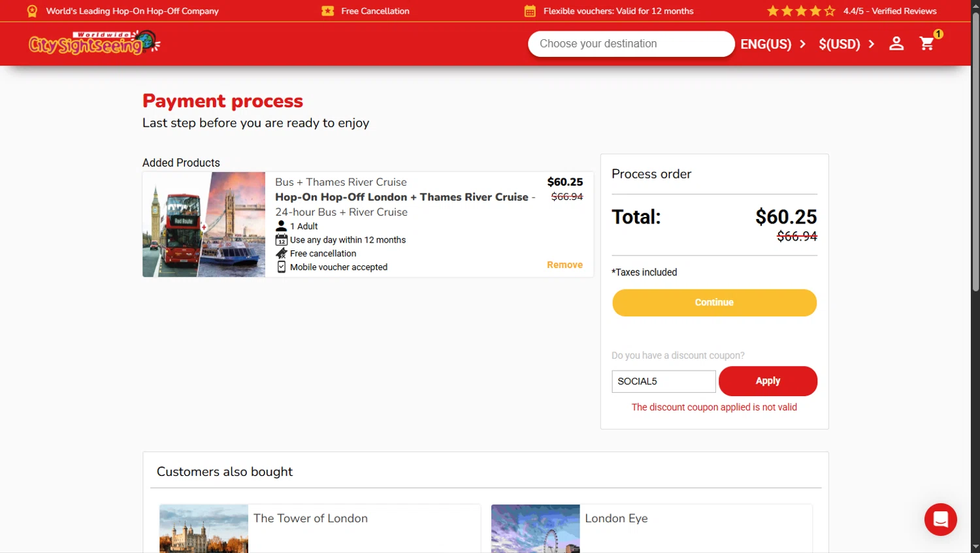Open the shopping cart icon
The height and width of the screenshot is (553, 980).
926,44
